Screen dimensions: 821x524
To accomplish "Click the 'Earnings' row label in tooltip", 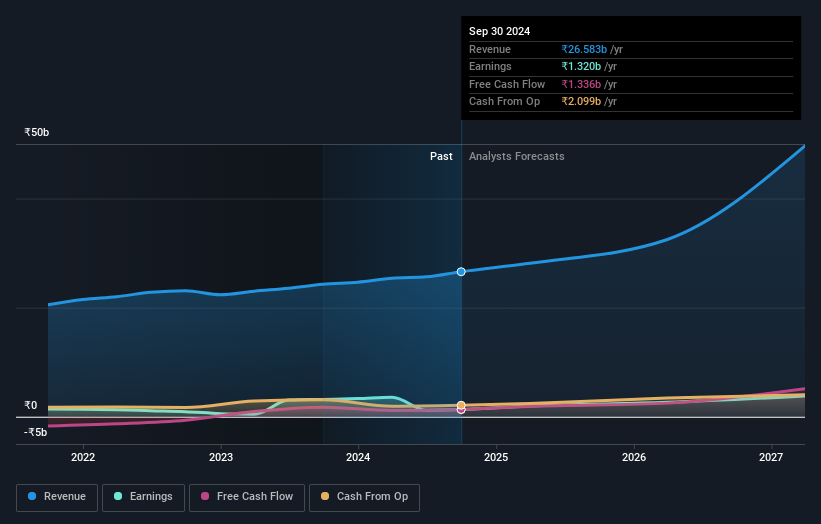I will 490,66.
